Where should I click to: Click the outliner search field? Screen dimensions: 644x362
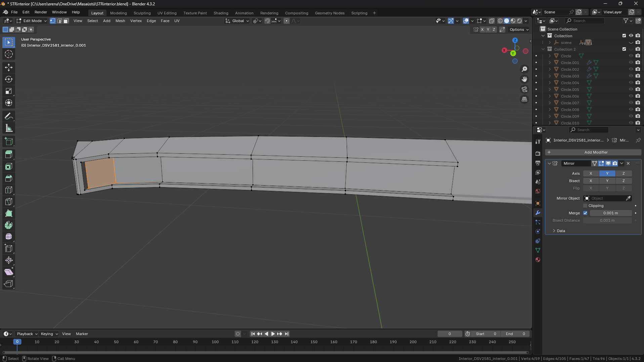[x=585, y=21]
